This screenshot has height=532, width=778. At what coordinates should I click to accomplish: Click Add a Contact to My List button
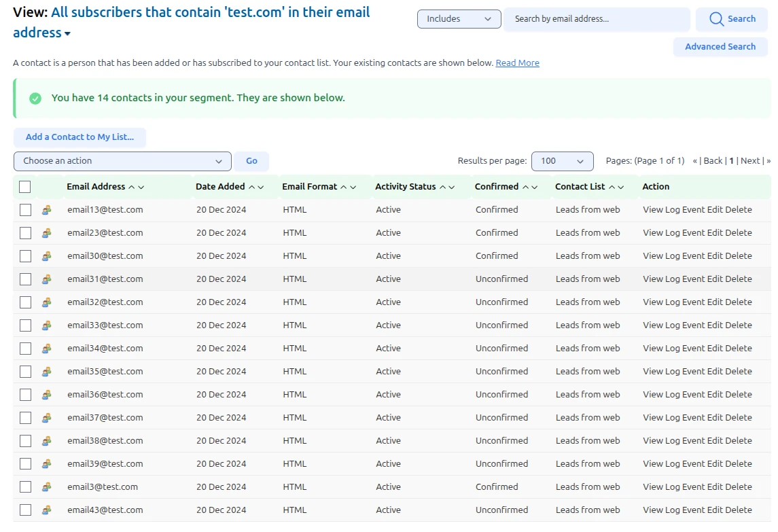80,137
